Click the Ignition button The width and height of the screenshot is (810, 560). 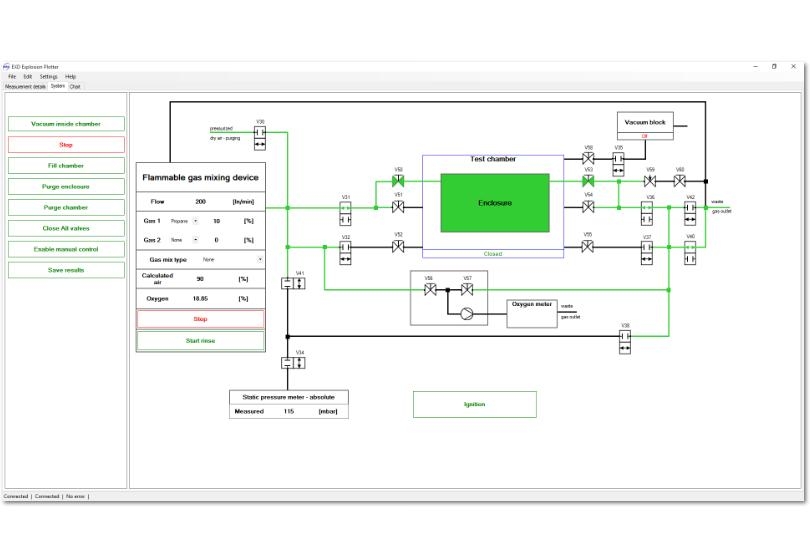[x=475, y=405]
